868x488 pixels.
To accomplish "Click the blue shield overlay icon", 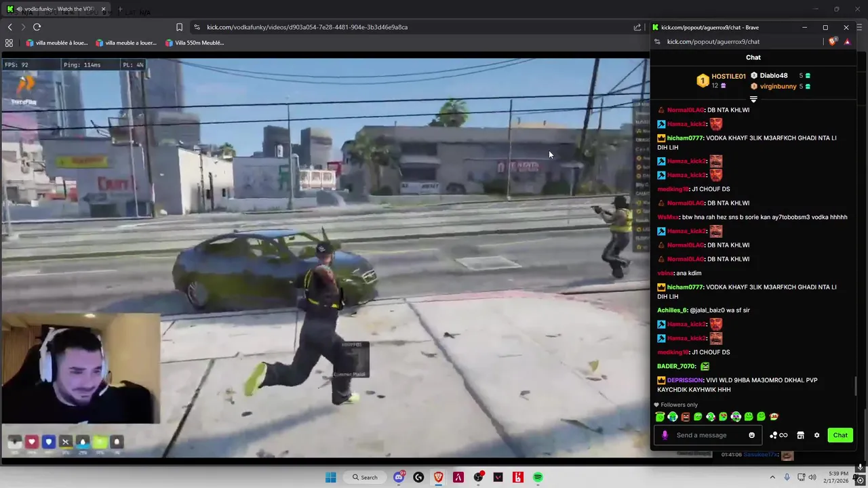I will pyautogui.click(x=48, y=442).
